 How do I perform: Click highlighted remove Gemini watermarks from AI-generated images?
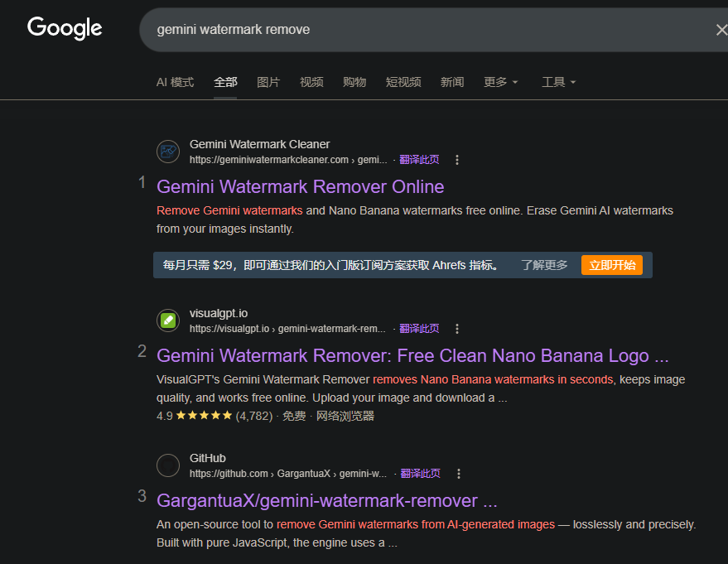coord(416,524)
